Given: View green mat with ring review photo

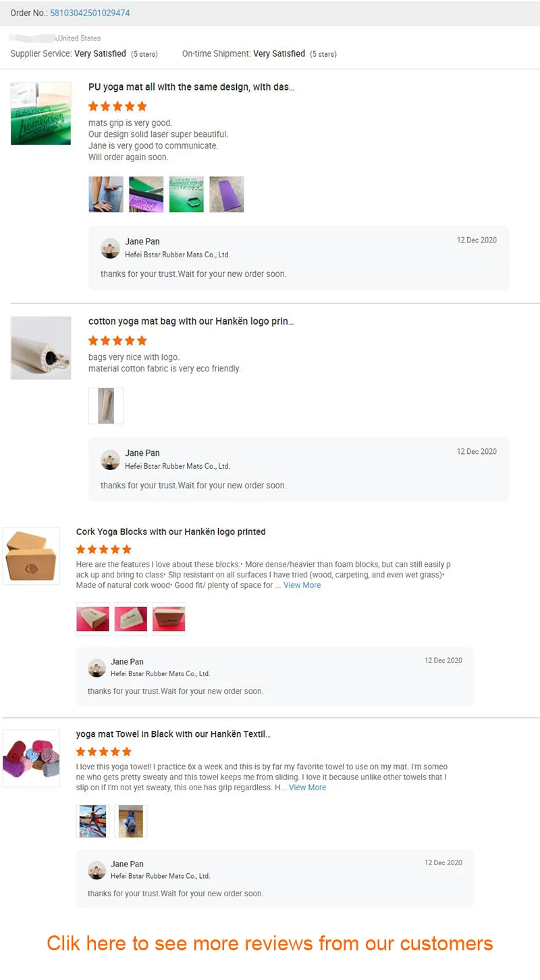Looking at the screenshot, I should point(186,195).
